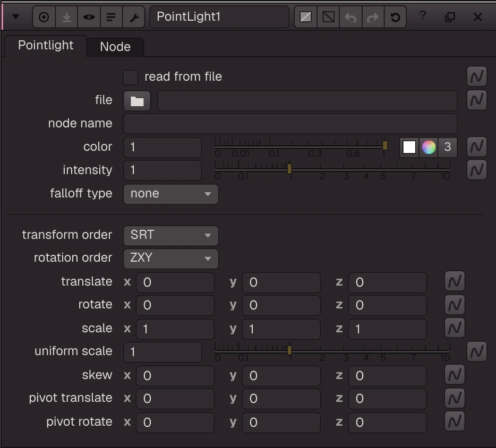Click the translate y field

tap(281, 282)
